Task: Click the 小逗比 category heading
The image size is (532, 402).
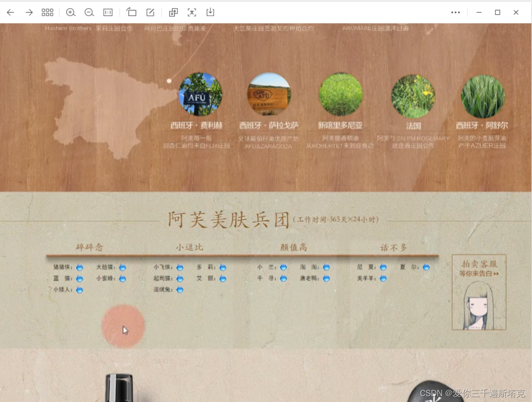Action: point(189,247)
